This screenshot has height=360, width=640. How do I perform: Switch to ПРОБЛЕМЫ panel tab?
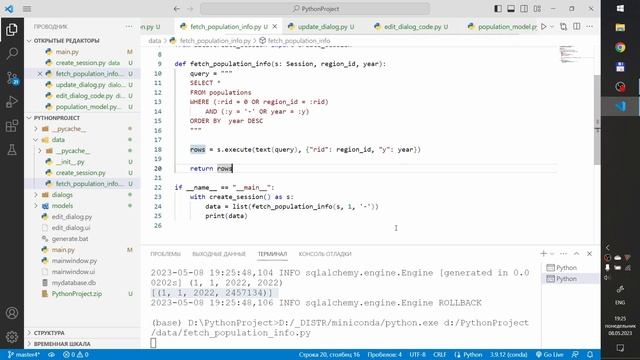[x=165, y=254]
